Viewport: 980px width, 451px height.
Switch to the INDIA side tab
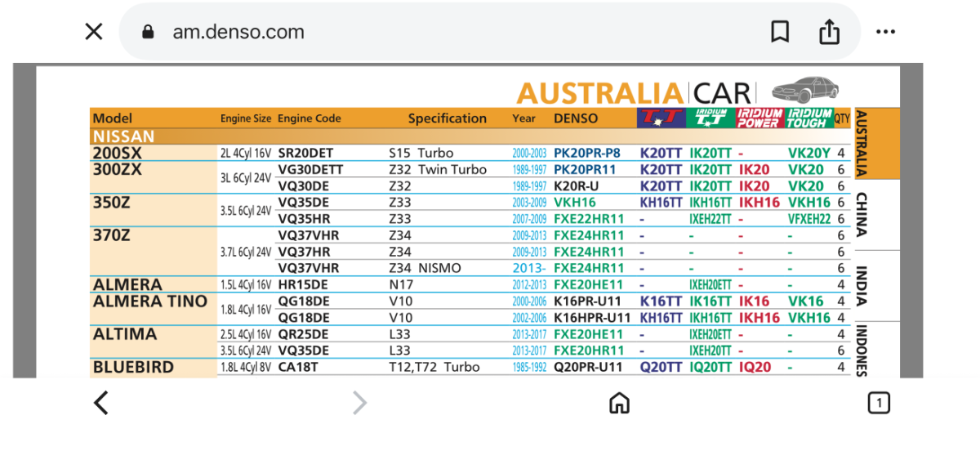coord(861,285)
